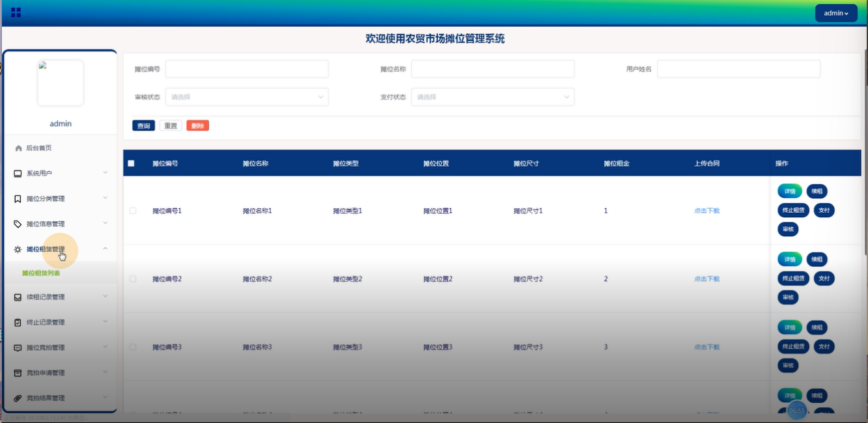Click 终止租赁 button in the 摊位编号1 row
868x423 pixels.
(x=793, y=210)
